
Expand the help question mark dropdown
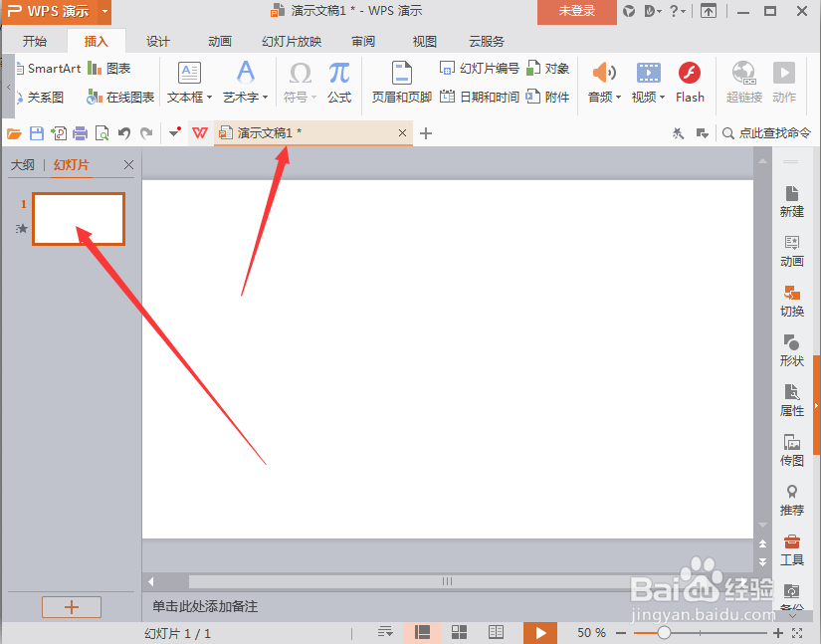tap(678, 11)
